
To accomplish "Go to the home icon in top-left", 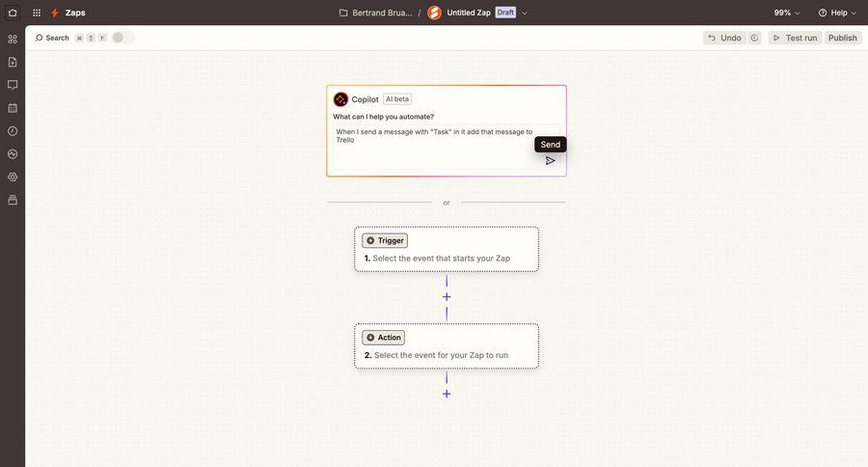I will click(13, 13).
